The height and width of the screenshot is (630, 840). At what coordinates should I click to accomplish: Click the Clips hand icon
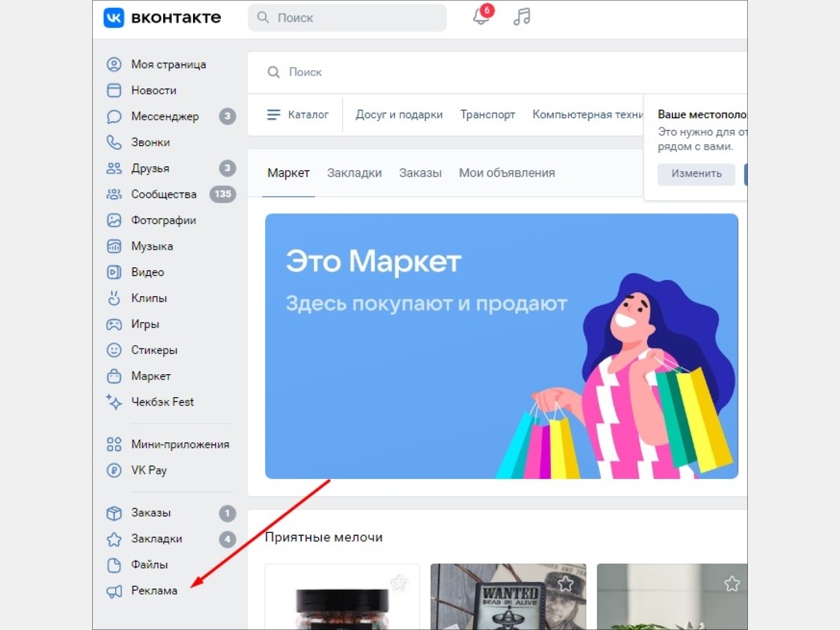pos(114,298)
